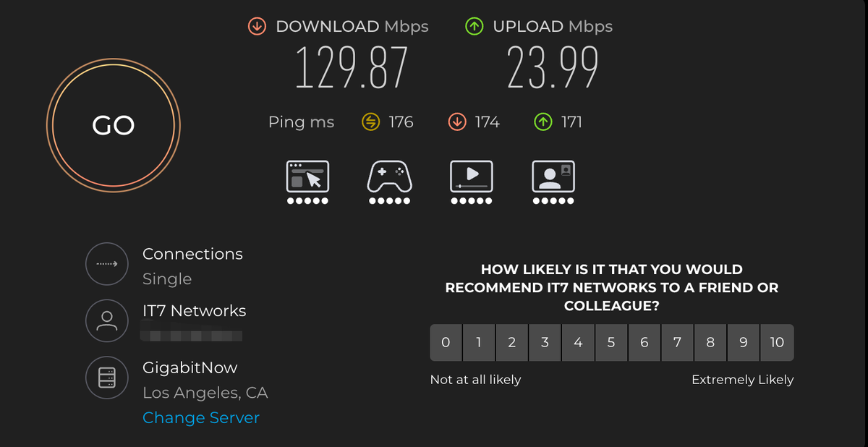868x447 pixels.
Task: Start the speed test with GO
Action: (x=114, y=125)
